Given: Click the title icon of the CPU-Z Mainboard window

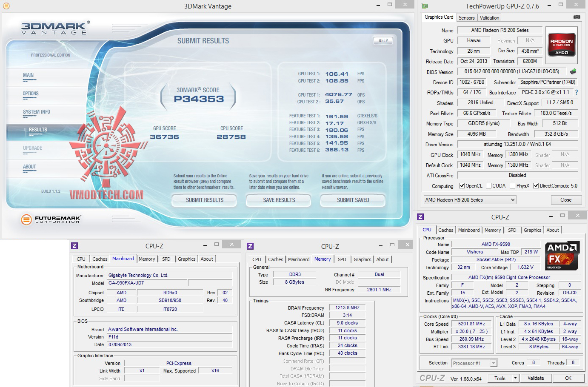Looking at the screenshot, I should [x=74, y=246].
